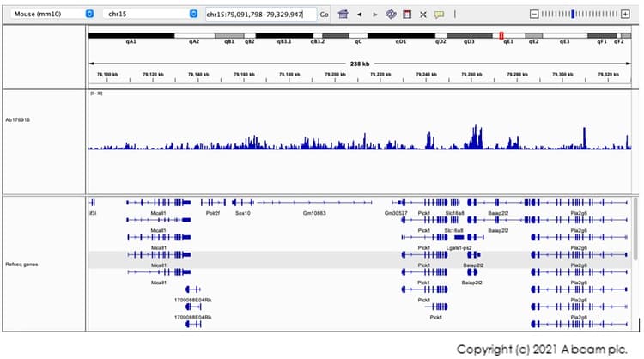Click the define region of interest icon
Image resolution: width=644 pixels, height=359 pixels.
point(407,15)
